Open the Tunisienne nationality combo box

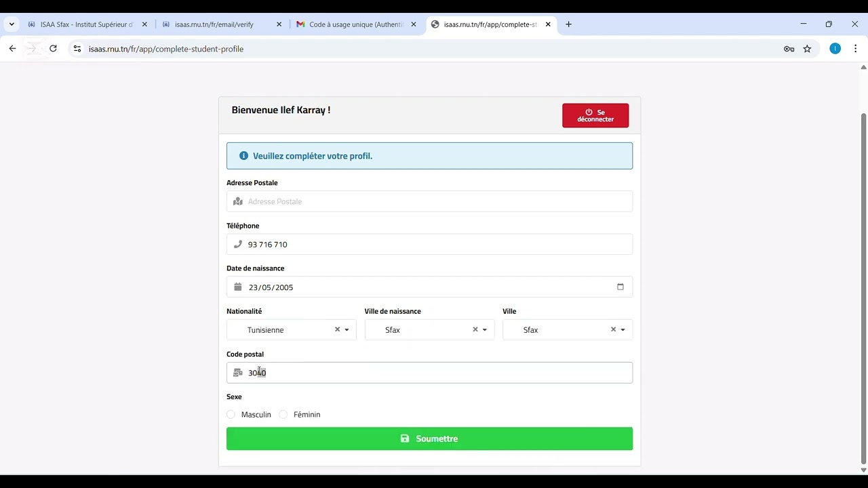[x=292, y=329]
